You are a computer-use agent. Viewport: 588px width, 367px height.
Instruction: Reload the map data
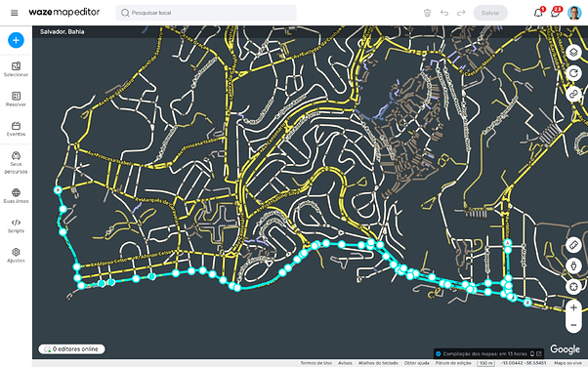click(573, 73)
